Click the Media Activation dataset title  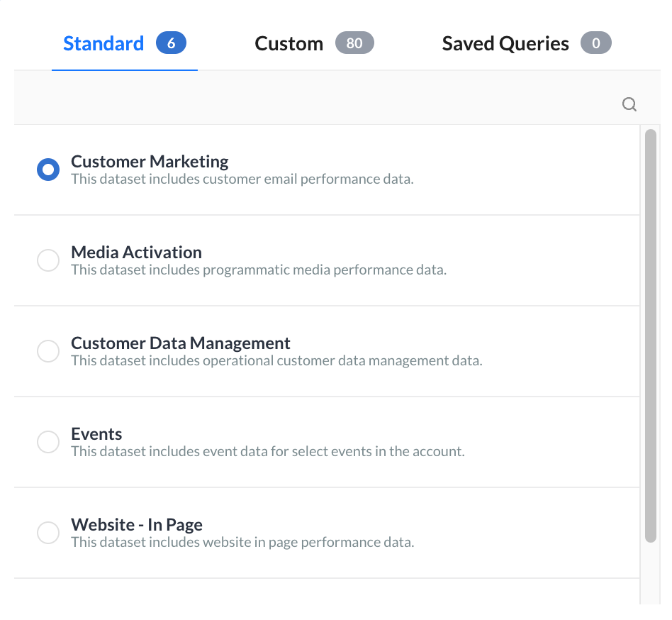click(136, 253)
